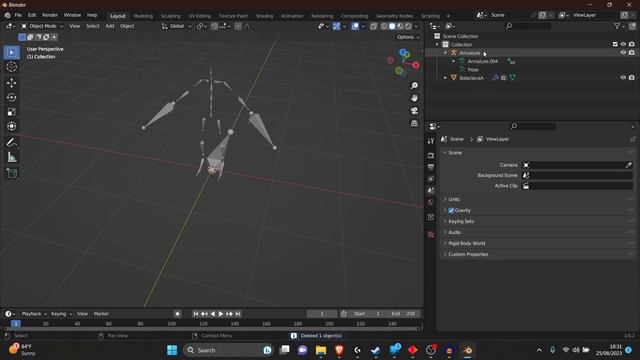This screenshot has height=360, width=640.
Task: Open the viewport Options dropdown
Action: click(407, 37)
